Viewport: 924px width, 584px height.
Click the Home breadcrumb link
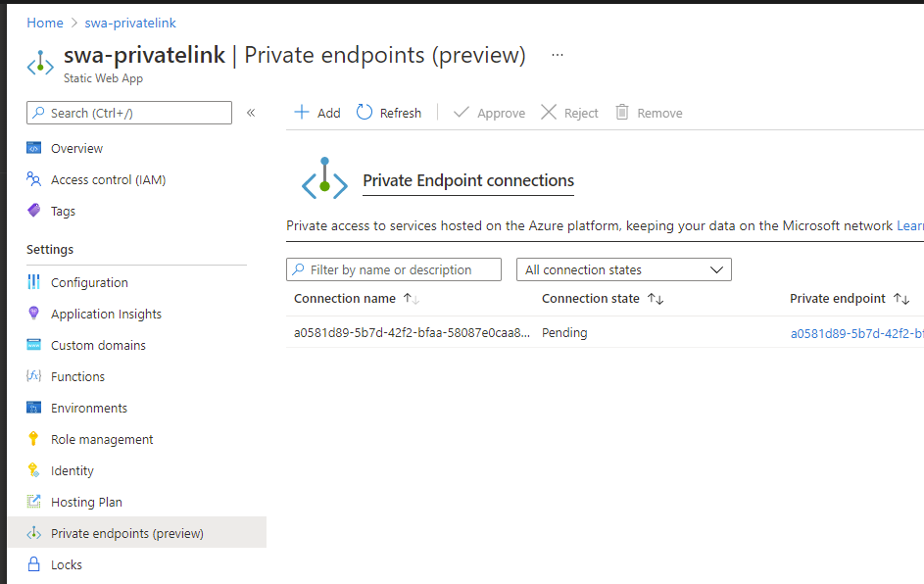click(x=45, y=23)
